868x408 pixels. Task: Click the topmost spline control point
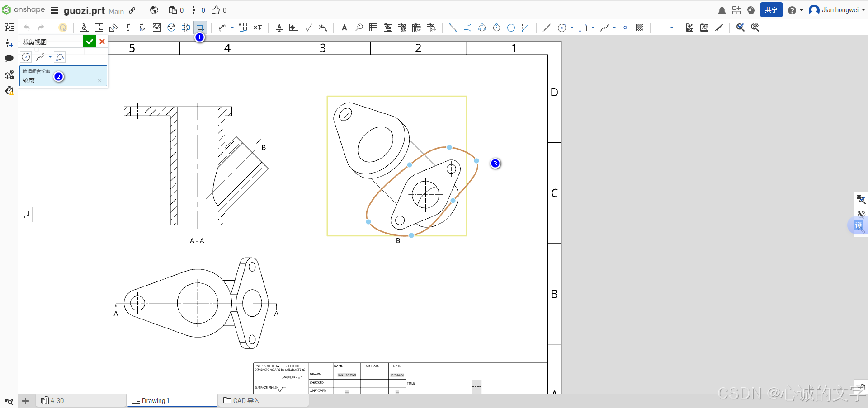[449, 147]
